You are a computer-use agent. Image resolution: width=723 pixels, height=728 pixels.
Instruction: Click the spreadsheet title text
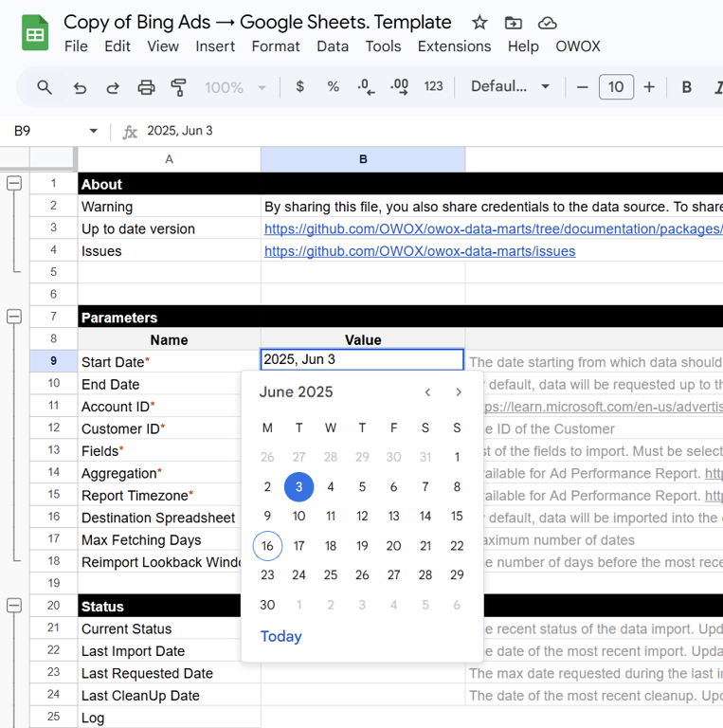coord(257,22)
